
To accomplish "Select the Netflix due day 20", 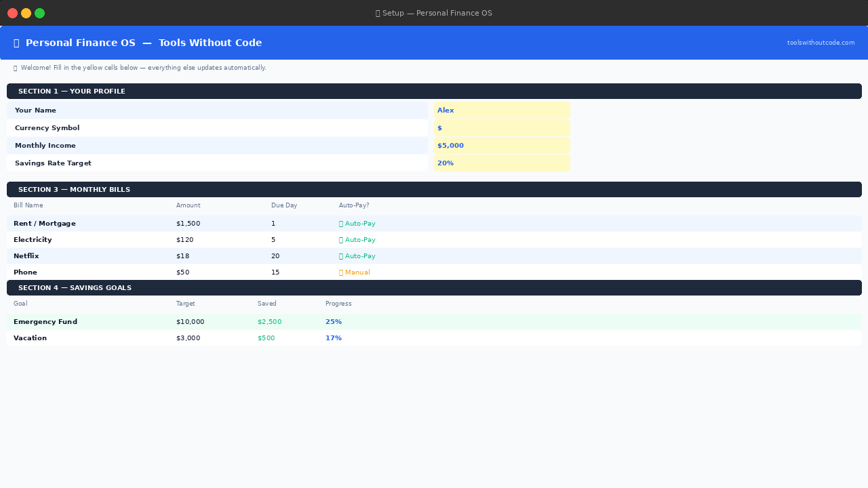I will pos(275,256).
